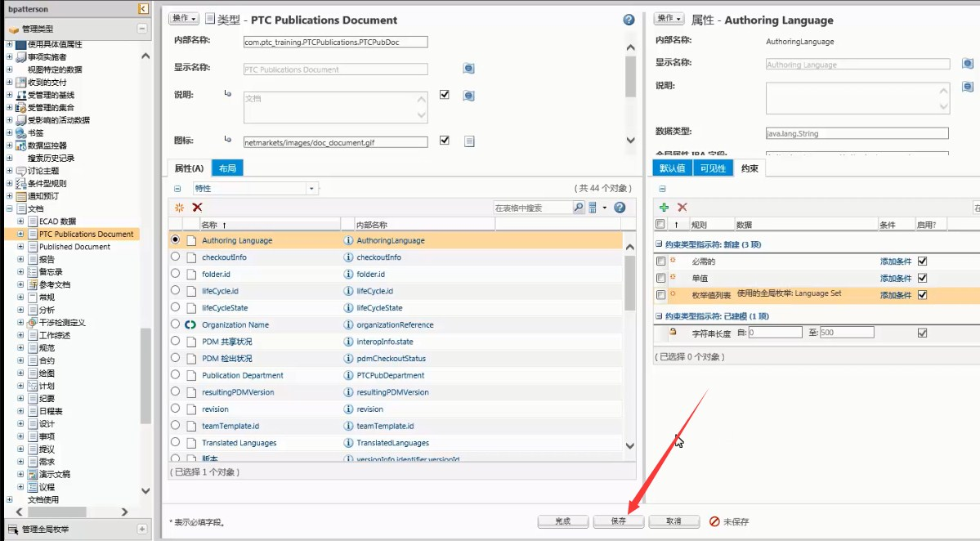Switch to the Attributes (A) tab
The image size is (980, 541).
(x=189, y=168)
